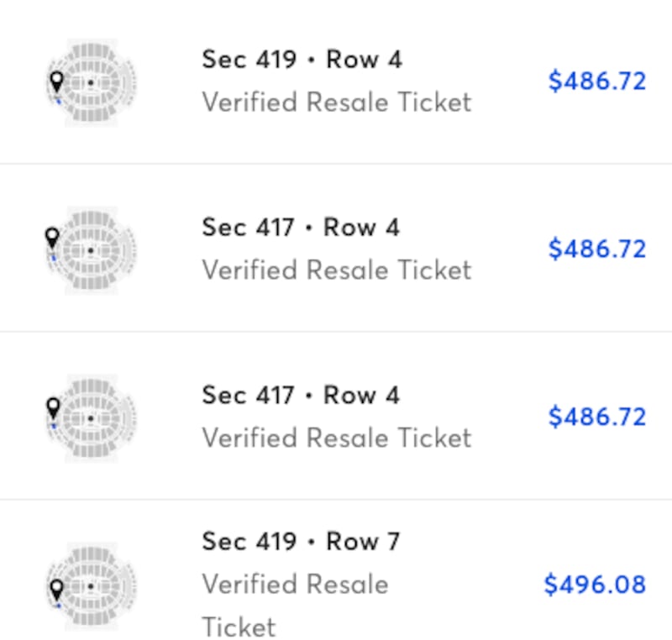Open seat map of the first Sec 417 listing
Image resolution: width=672 pixels, height=640 pixels.
(91, 249)
